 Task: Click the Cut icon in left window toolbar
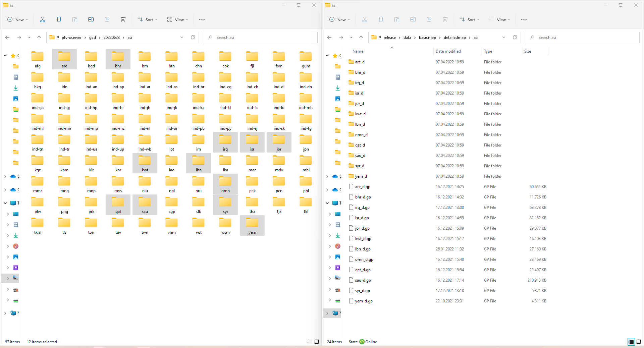43,20
